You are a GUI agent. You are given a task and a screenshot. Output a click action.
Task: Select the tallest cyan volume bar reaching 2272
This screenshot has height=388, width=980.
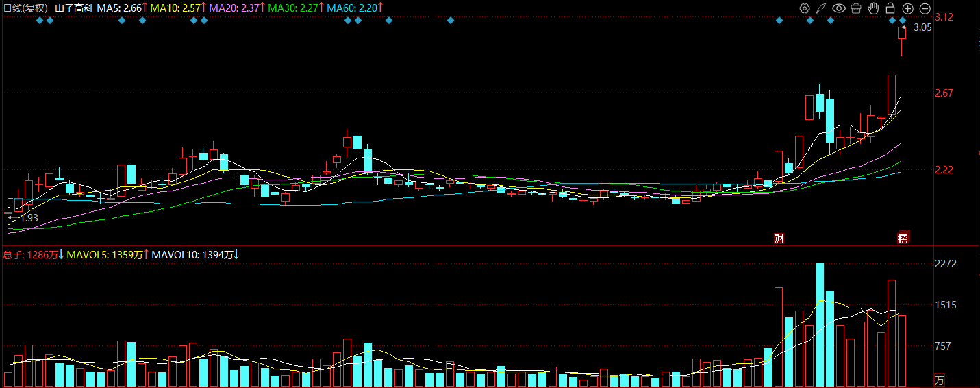point(820,325)
